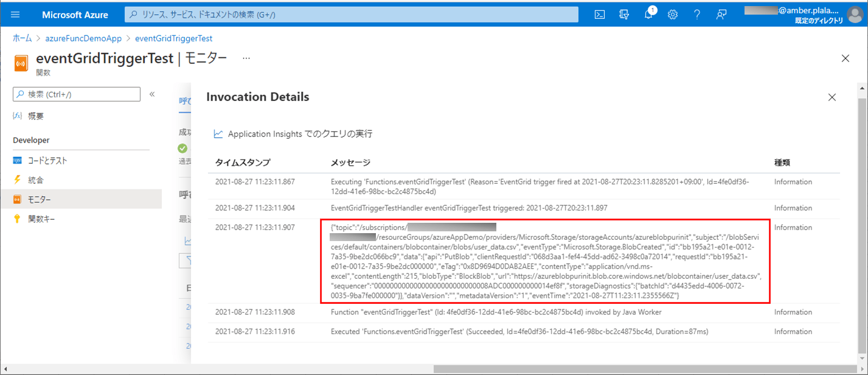This screenshot has height=375, width=868.
Task: Open the more options ellipsis
Action: pos(246,58)
